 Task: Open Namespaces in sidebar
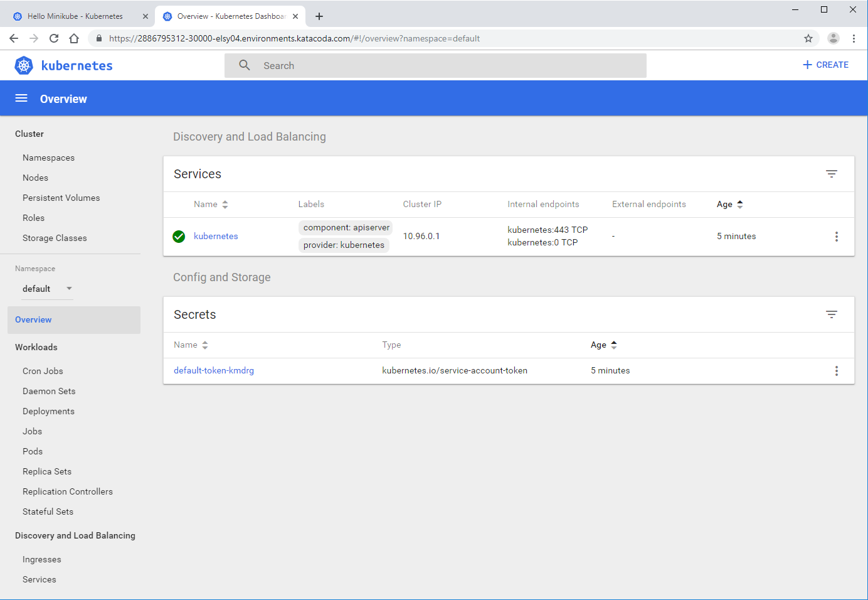point(48,158)
